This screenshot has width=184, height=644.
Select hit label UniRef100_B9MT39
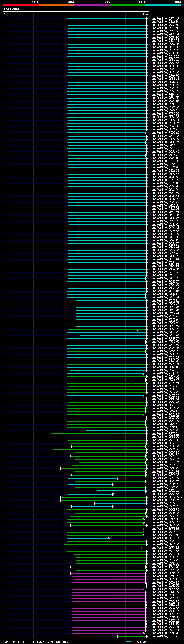tap(165, 85)
